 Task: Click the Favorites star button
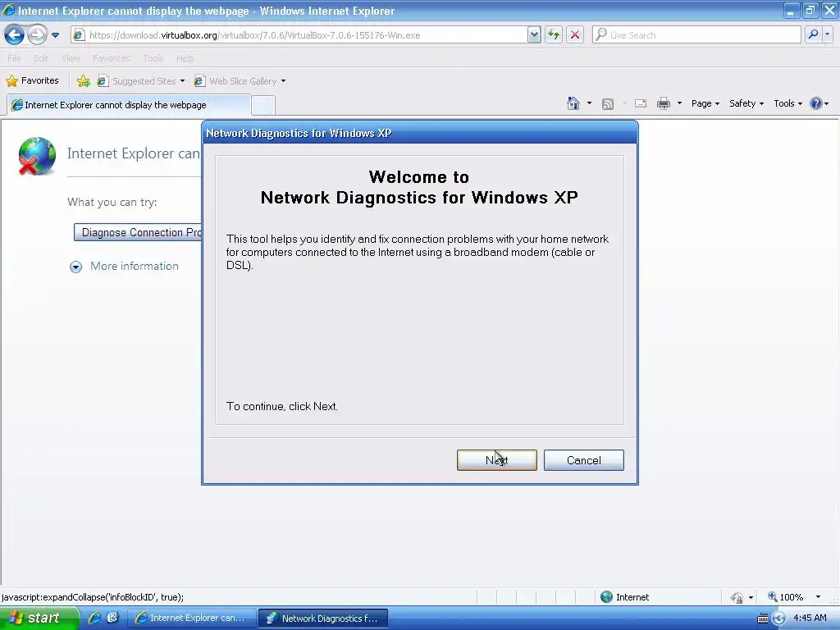pos(32,81)
